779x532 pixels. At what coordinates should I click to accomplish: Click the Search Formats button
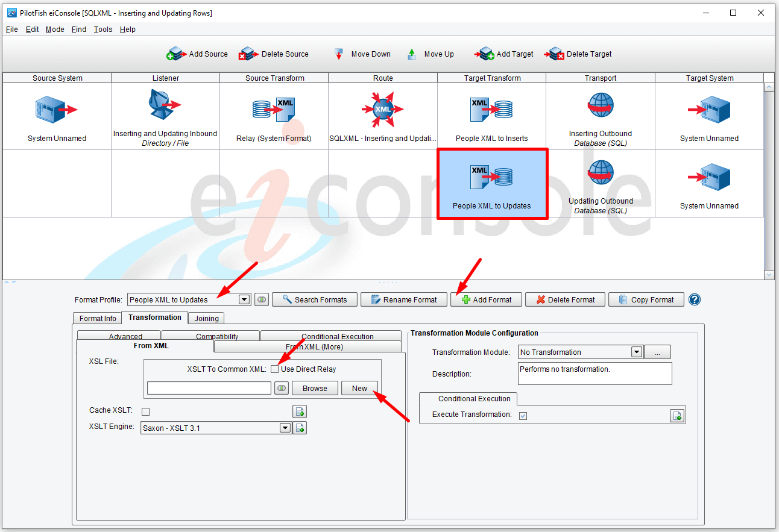315,299
